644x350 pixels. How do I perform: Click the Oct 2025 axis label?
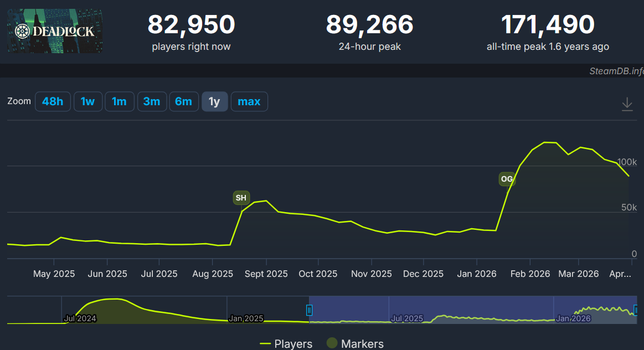(318, 274)
